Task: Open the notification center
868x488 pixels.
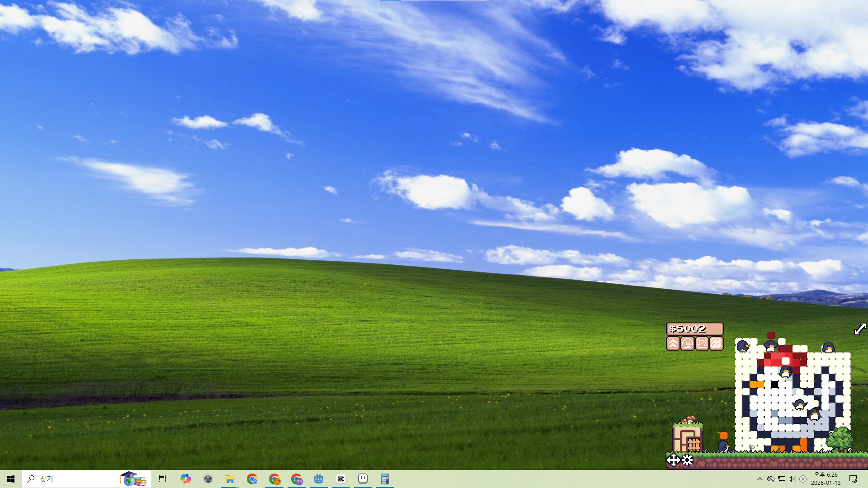Action: point(854,479)
